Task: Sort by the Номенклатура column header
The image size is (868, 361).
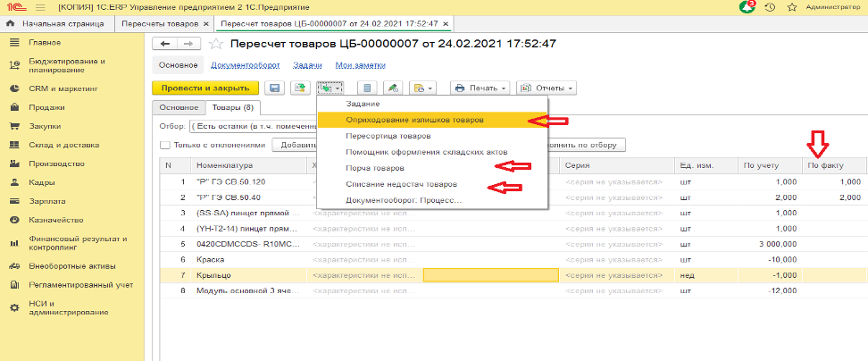Action: [248, 165]
